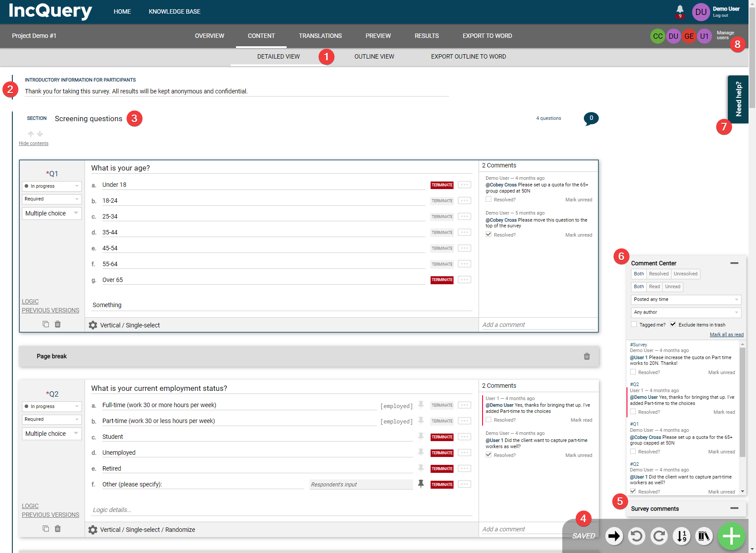Check the 'Tagged me?' checkbox

point(634,324)
